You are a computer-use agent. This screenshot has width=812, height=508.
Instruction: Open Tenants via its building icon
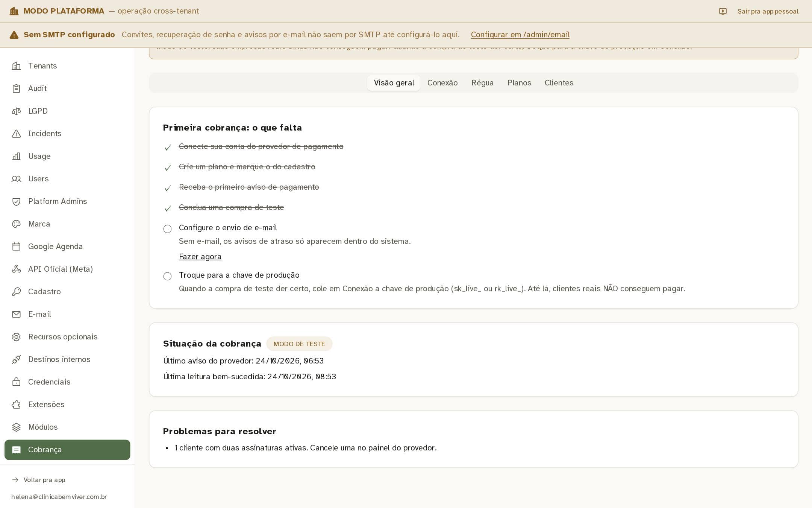tap(16, 66)
